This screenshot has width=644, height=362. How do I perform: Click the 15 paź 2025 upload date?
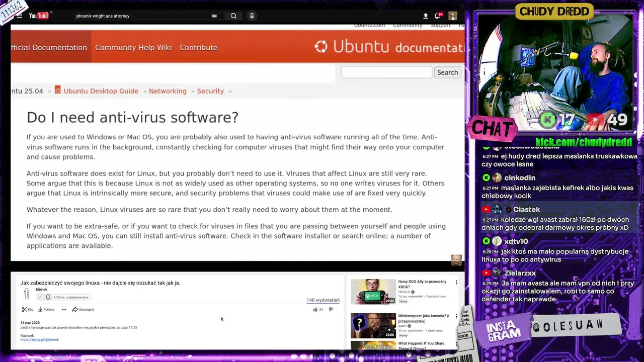click(30, 322)
